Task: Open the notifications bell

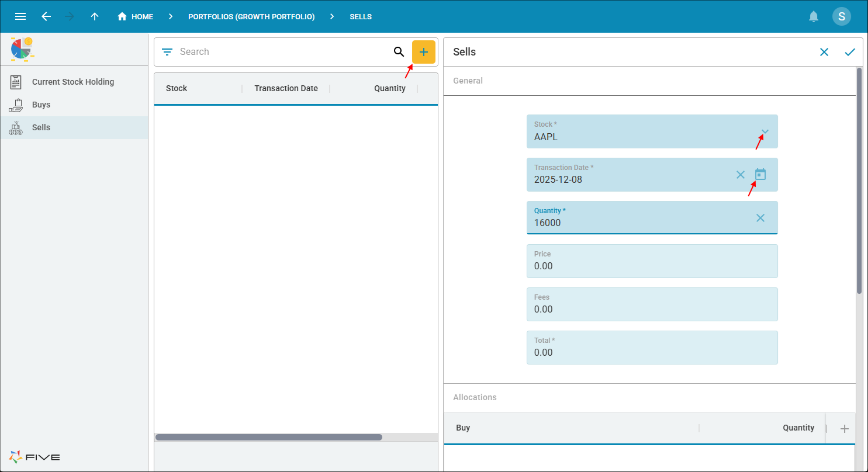Action: point(813,16)
